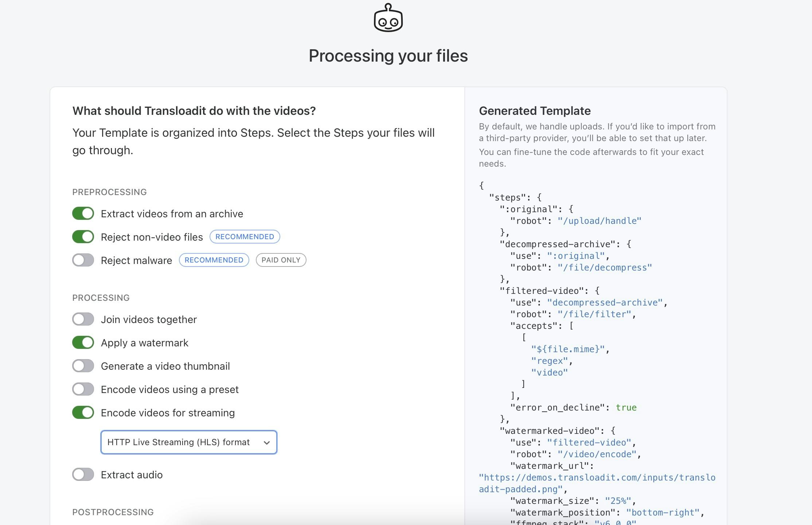812x525 pixels.
Task: Enable Generate a video thumbnail
Action: point(83,366)
